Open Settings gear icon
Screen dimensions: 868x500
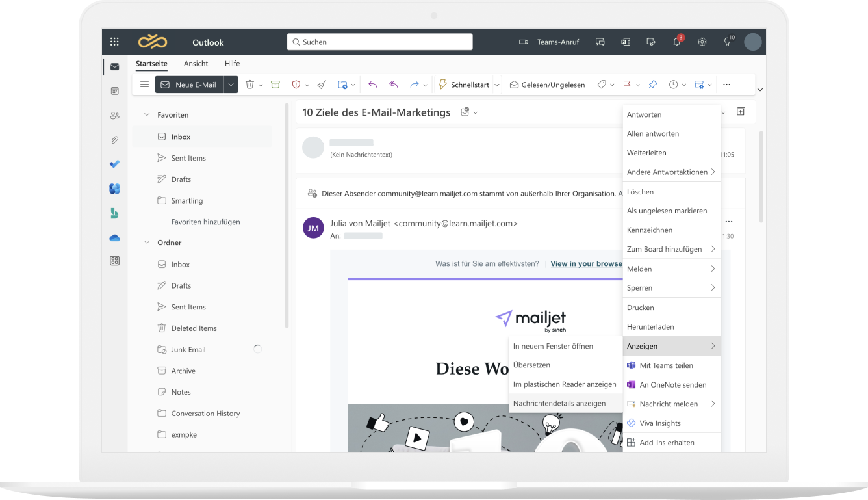click(x=702, y=42)
